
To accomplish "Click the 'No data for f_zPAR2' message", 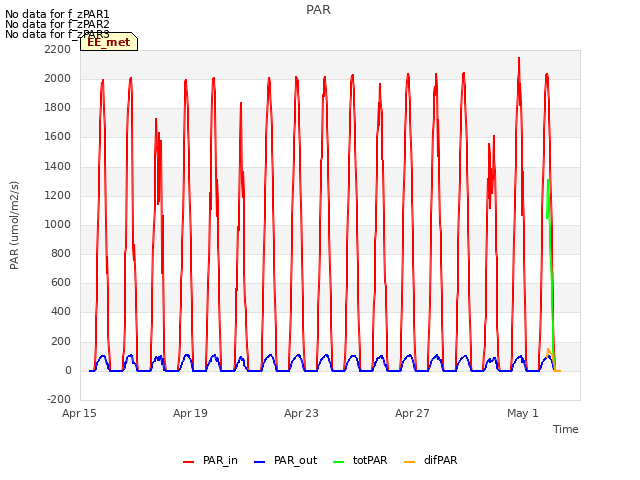I will click(x=57, y=24).
